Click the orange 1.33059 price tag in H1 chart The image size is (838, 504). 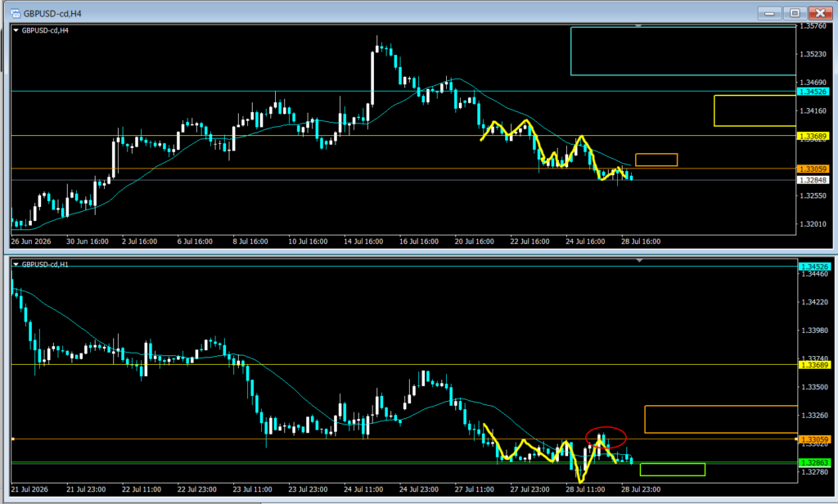(814, 440)
